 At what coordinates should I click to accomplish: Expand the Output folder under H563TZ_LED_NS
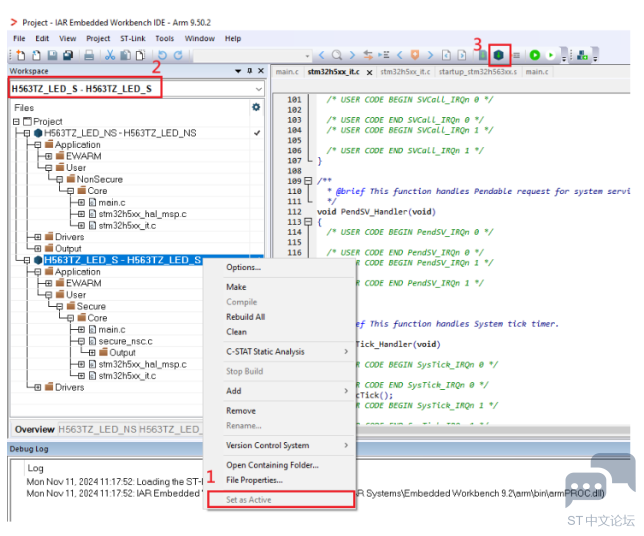[38, 248]
